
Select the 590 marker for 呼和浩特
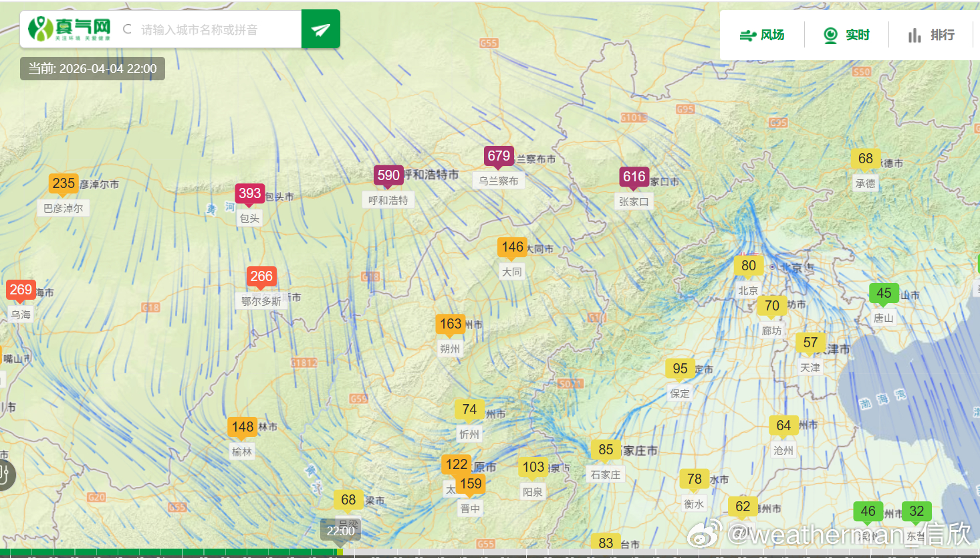[388, 175]
